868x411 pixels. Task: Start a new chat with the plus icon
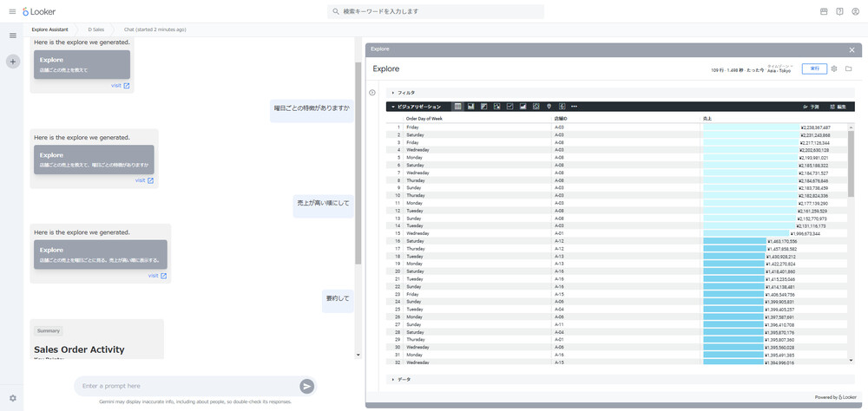[x=13, y=62]
